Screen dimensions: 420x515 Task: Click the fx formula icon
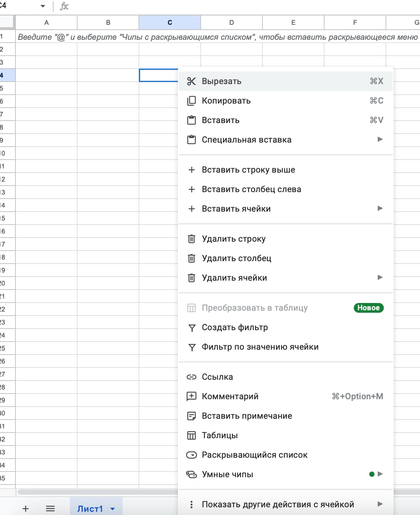pyautogui.click(x=64, y=6)
